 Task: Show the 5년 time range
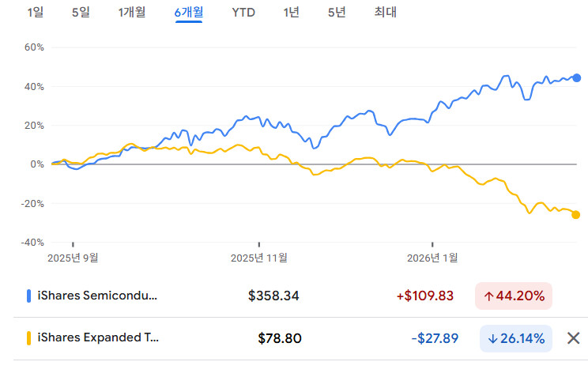(337, 12)
